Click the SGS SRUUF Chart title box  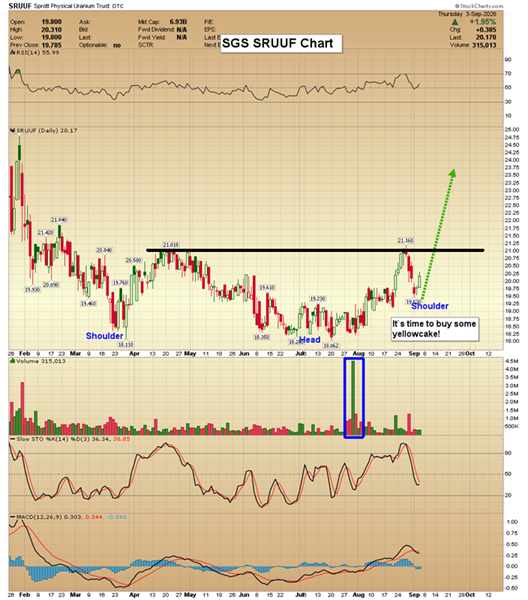pyautogui.click(x=281, y=43)
